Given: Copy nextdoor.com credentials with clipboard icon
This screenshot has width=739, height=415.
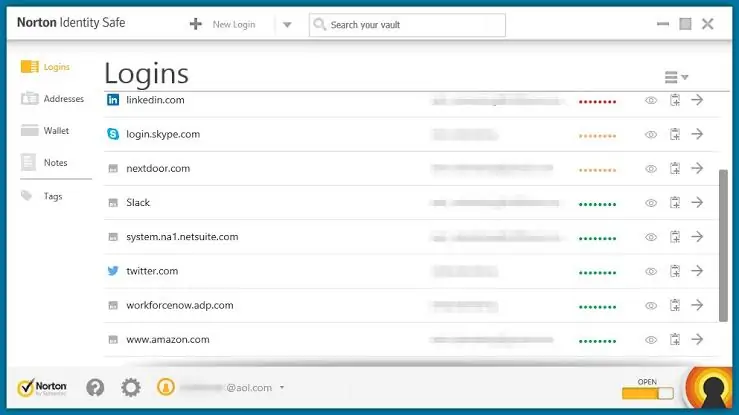Looking at the screenshot, I should [x=675, y=168].
